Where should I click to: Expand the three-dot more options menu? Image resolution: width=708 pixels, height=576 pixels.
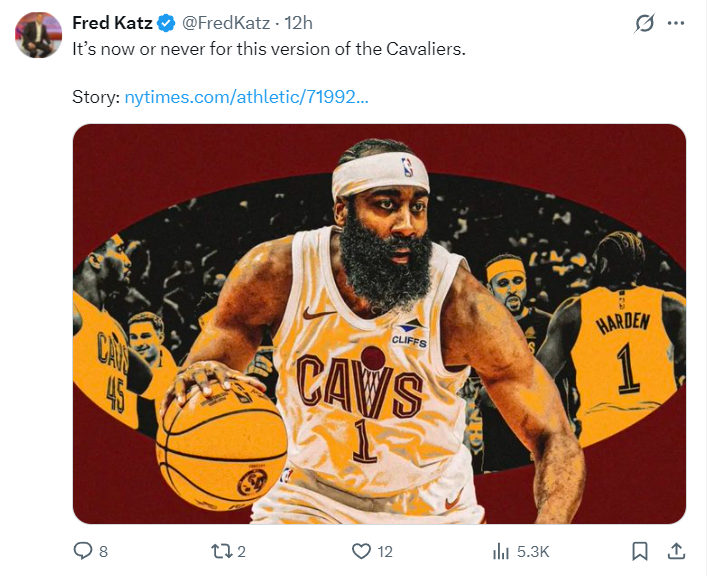tap(677, 23)
